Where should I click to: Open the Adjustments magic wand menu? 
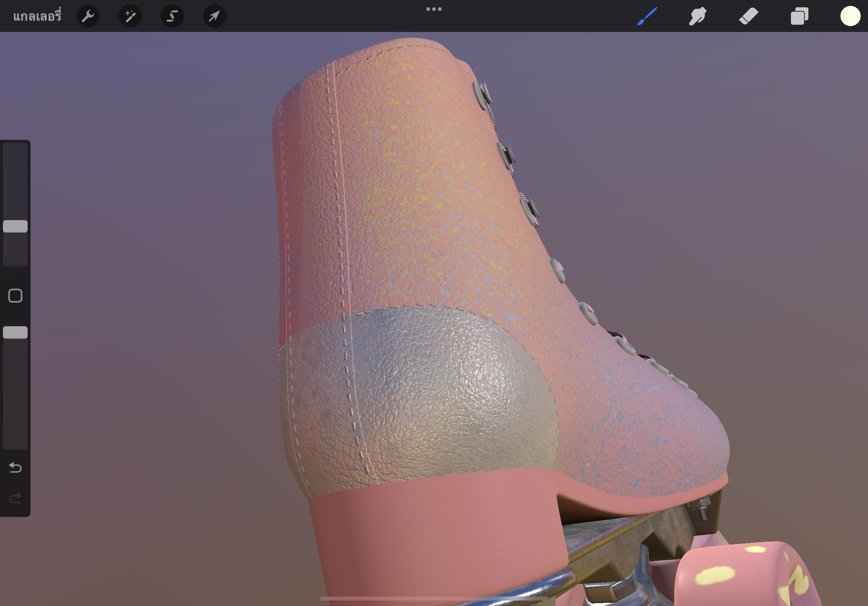(130, 16)
